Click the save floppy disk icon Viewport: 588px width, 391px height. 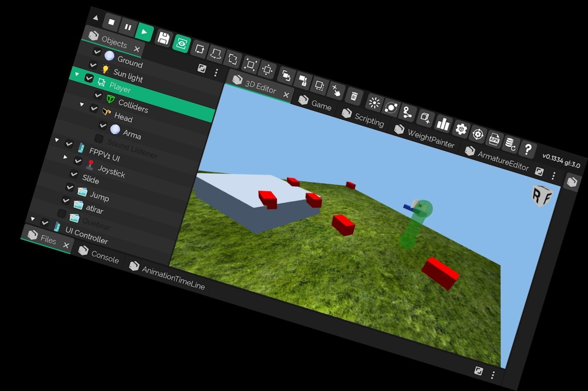163,38
